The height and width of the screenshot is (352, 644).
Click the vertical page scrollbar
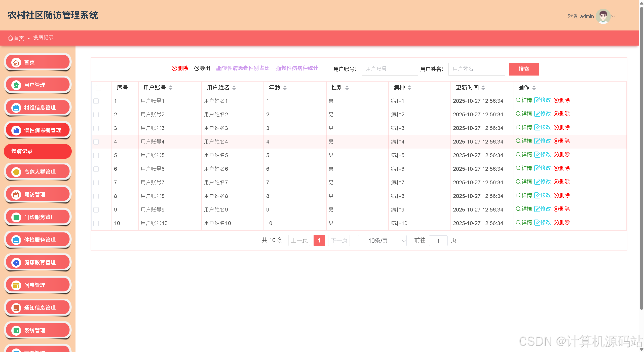coord(641,159)
